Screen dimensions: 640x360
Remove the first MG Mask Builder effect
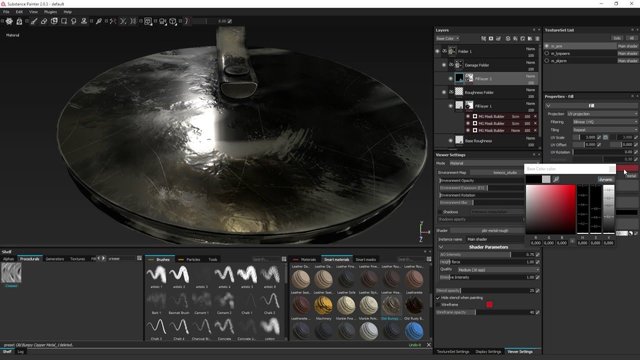pyautogui.click(x=535, y=117)
